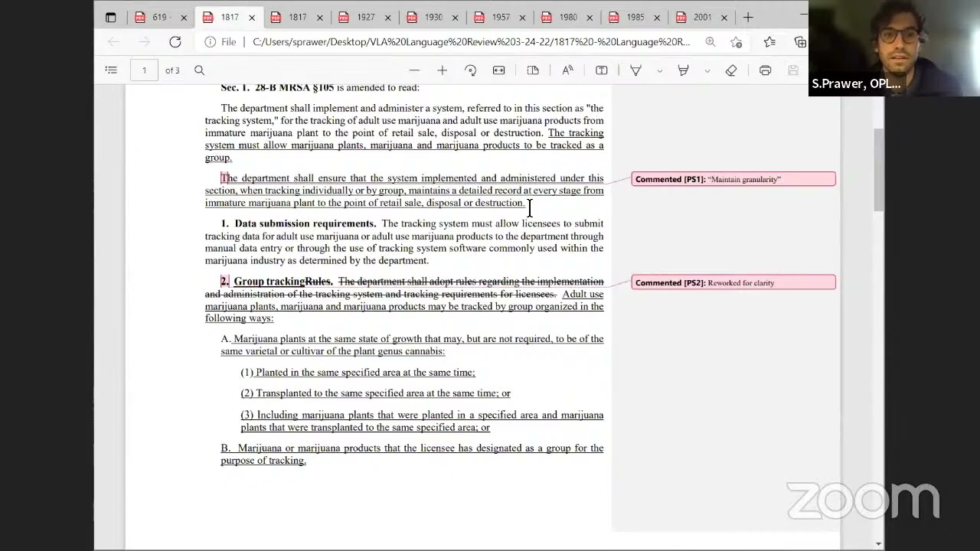Close the 1980 tab

pos(590,18)
